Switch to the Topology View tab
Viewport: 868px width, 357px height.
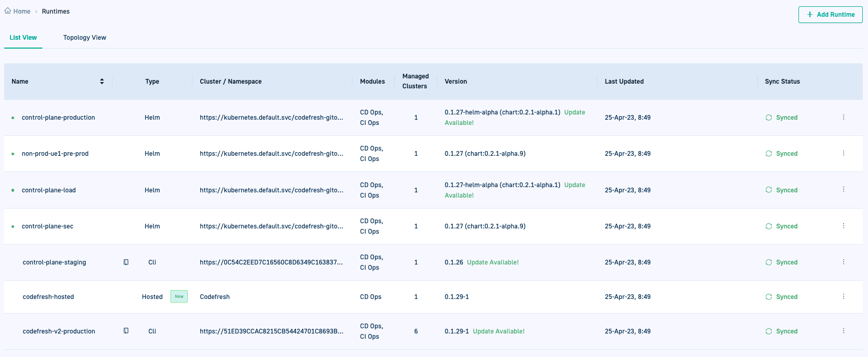coord(85,38)
